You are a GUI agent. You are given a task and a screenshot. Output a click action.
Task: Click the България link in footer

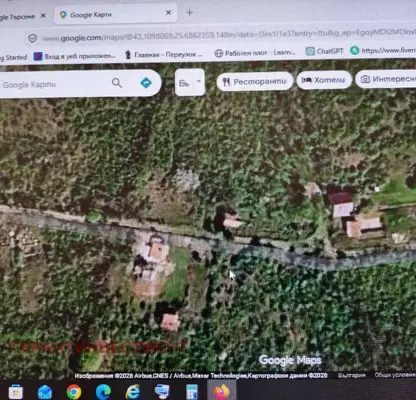351,375
